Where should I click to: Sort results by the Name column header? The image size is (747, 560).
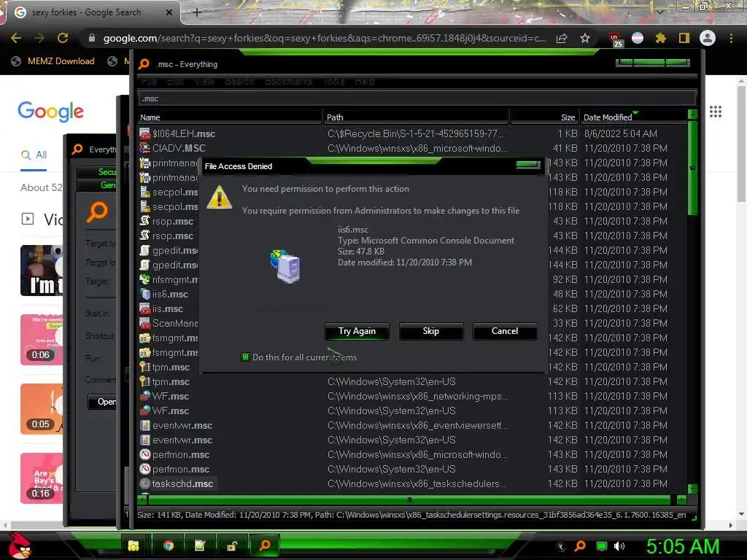230,117
